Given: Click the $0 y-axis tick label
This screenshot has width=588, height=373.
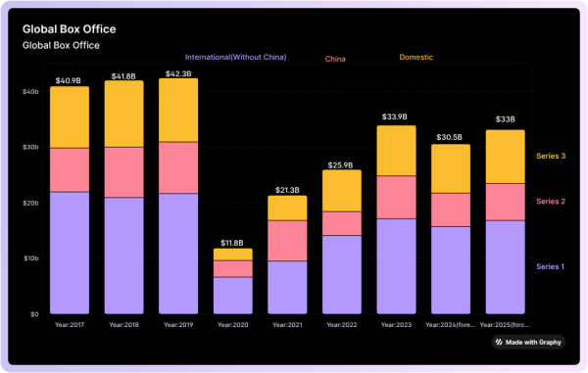Looking at the screenshot, I should pyautogui.click(x=34, y=314).
